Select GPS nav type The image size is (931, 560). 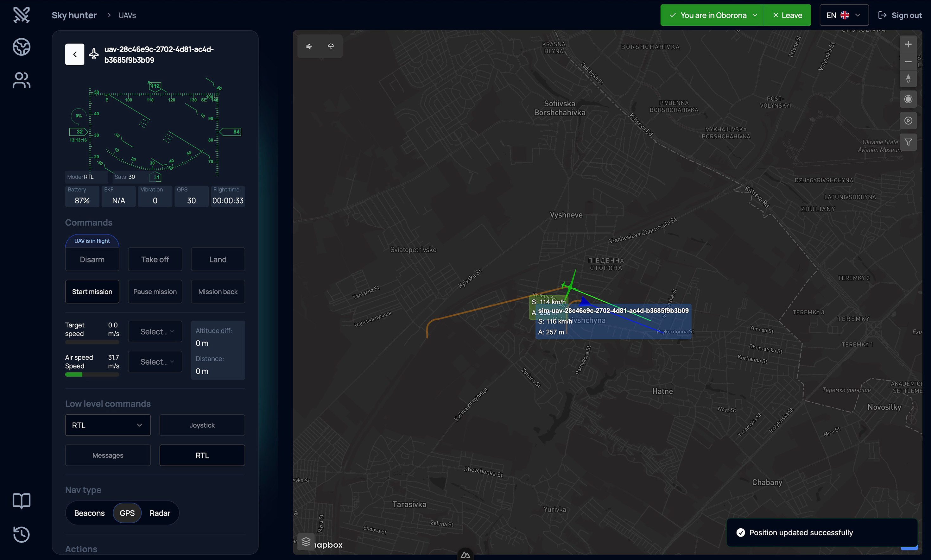pos(127,513)
